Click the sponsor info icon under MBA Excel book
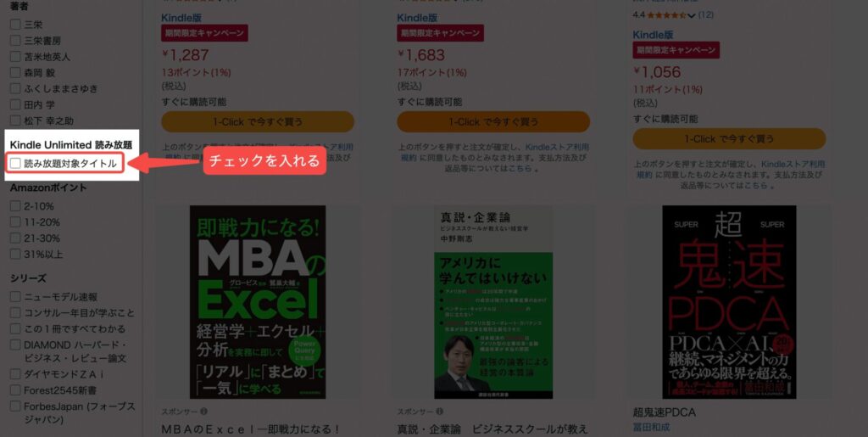Image resolution: width=868 pixels, height=437 pixels. (x=203, y=412)
